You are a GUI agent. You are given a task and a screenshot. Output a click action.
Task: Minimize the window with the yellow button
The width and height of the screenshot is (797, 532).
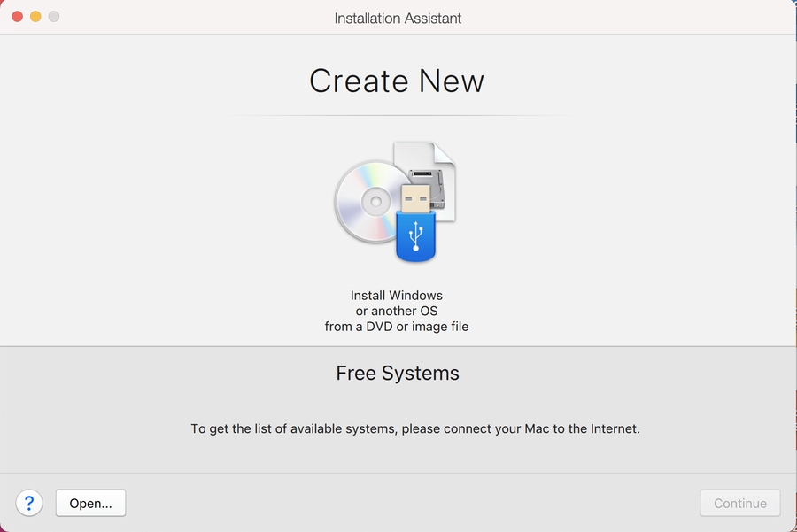point(35,17)
